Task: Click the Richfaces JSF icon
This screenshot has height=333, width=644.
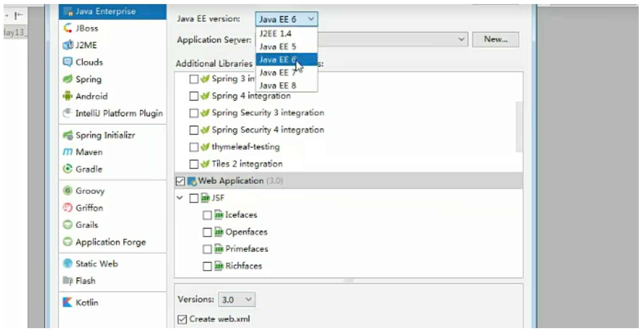Action: 219,266
